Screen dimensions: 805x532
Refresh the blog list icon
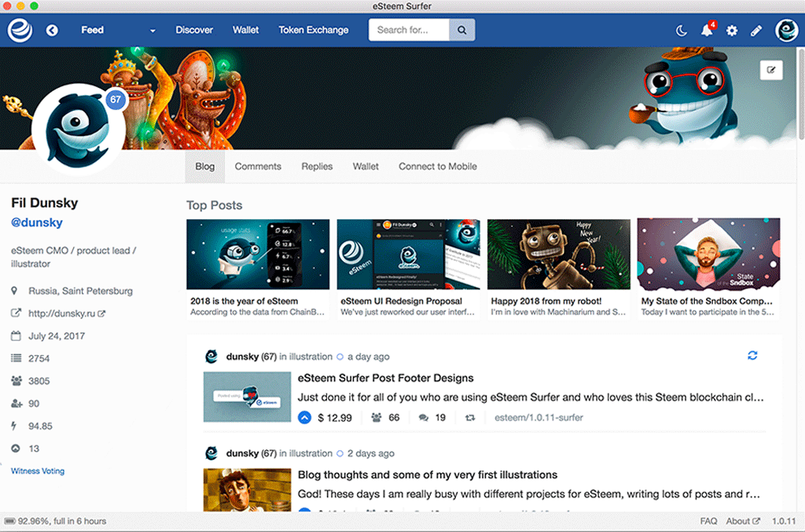(x=752, y=355)
